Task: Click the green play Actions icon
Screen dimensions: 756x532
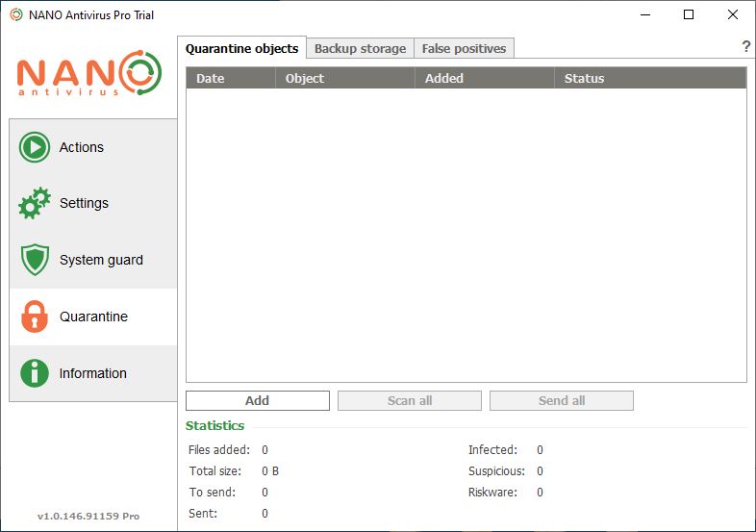Action: coord(35,147)
